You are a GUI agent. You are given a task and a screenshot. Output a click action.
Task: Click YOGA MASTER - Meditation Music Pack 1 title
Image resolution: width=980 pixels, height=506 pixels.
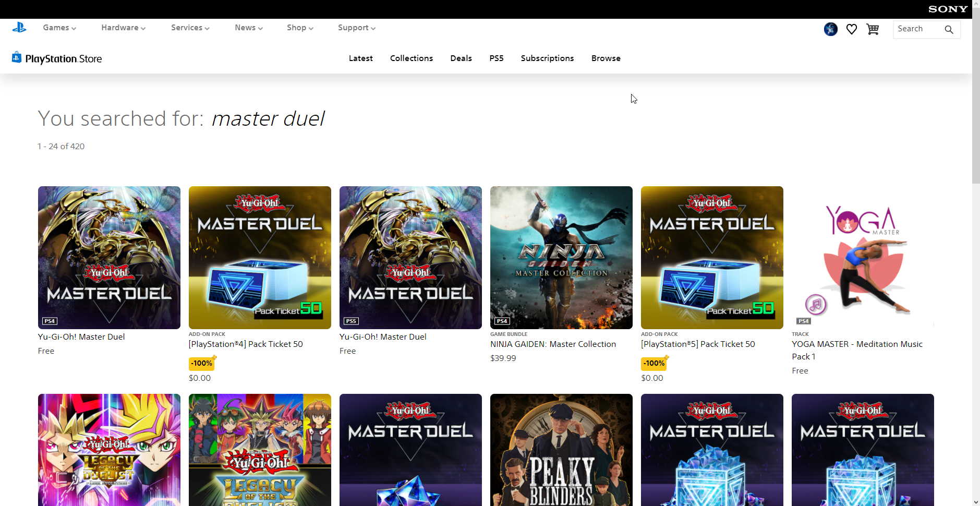pos(857,351)
